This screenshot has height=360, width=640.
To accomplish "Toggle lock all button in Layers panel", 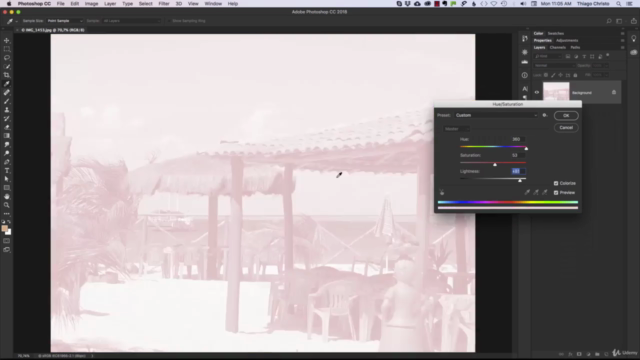I will tap(576, 75).
